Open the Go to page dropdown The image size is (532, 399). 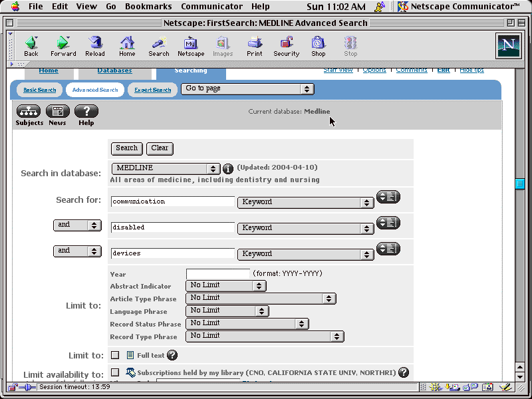pyautogui.click(x=247, y=89)
